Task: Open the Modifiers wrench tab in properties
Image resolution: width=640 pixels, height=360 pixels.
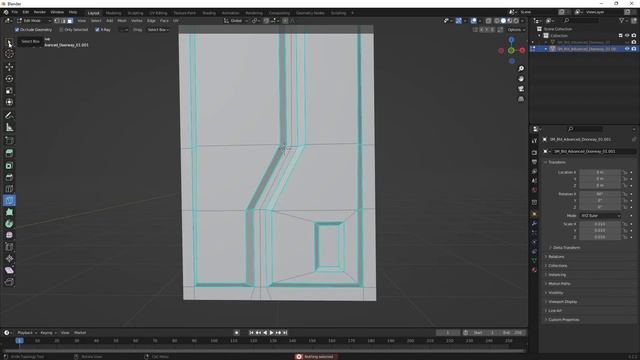Action: (534, 223)
